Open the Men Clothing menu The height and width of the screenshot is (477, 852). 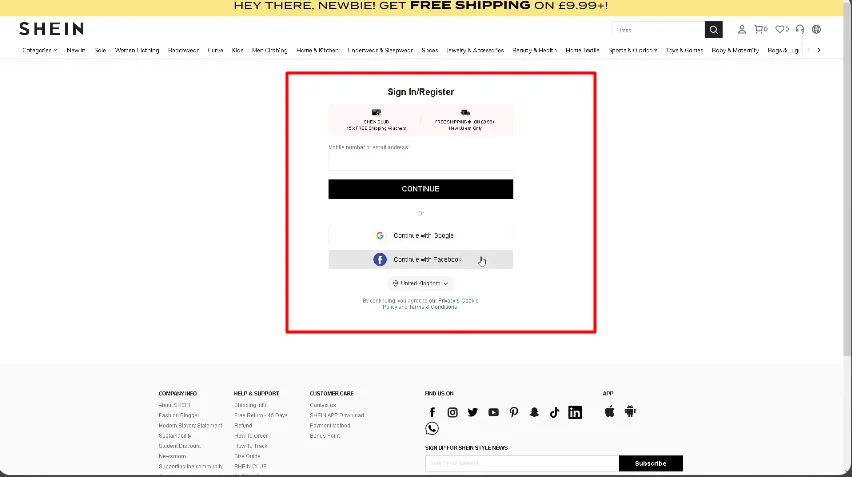tap(270, 50)
